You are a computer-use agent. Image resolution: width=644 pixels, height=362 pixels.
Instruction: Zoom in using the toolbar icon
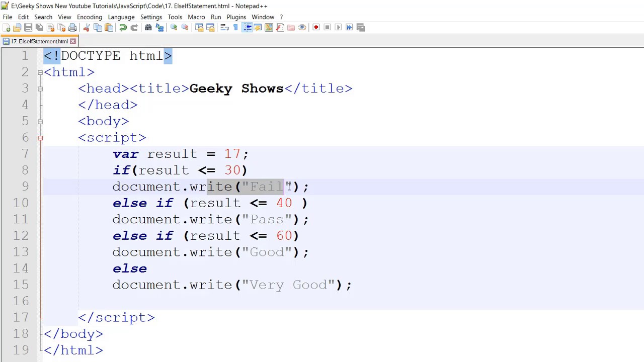(x=174, y=27)
